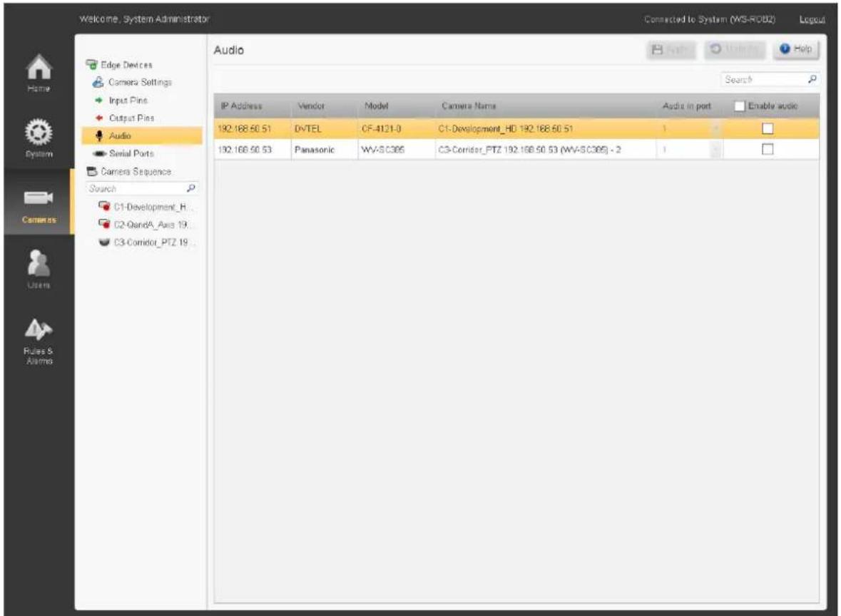Select Serial Ports in the tree
Image resolution: width=841 pixels, height=616 pixels.
click(131, 153)
